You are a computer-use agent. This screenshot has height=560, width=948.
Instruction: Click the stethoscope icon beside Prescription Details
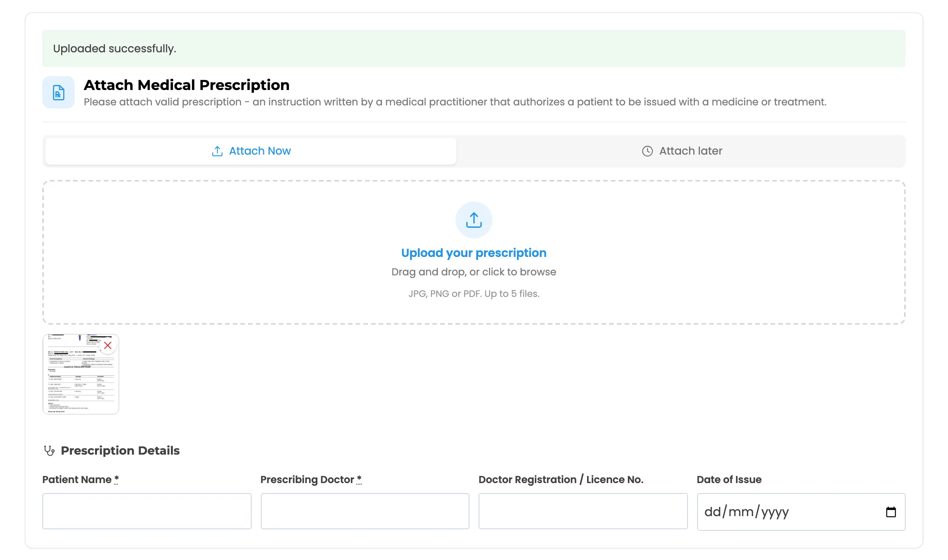pyautogui.click(x=49, y=450)
